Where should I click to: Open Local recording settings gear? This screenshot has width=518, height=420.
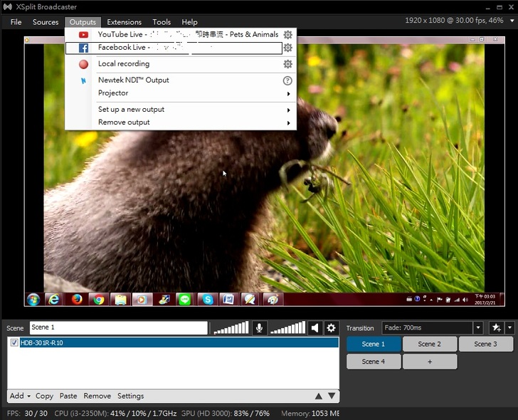pyautogui.click(x=287, y=64)
